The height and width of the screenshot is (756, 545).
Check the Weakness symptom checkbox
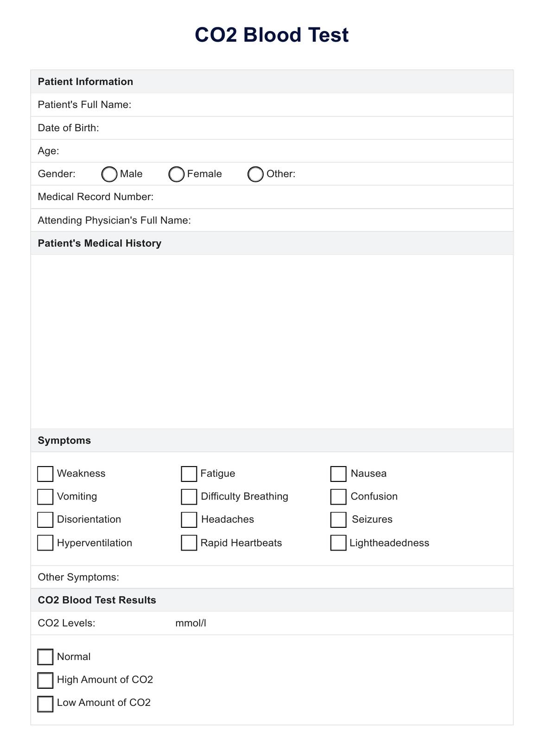point(45,474)
